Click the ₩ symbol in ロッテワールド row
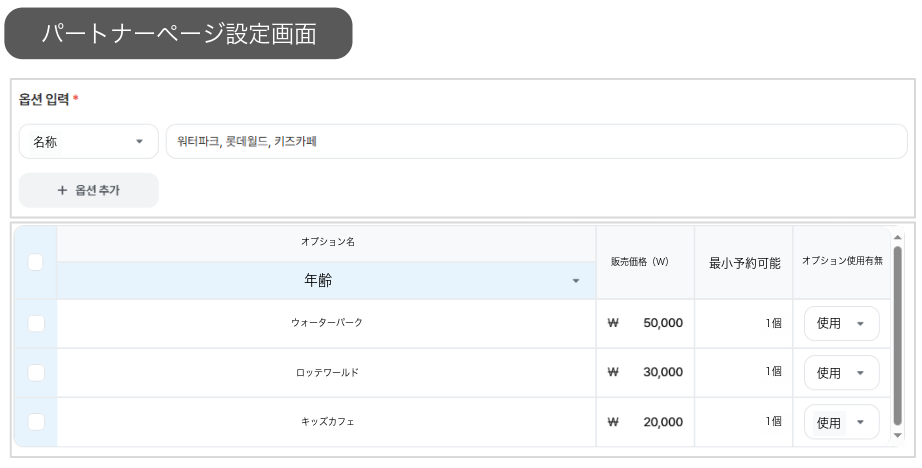The width and height of the screenshot is (922, 468). point(613,372)
